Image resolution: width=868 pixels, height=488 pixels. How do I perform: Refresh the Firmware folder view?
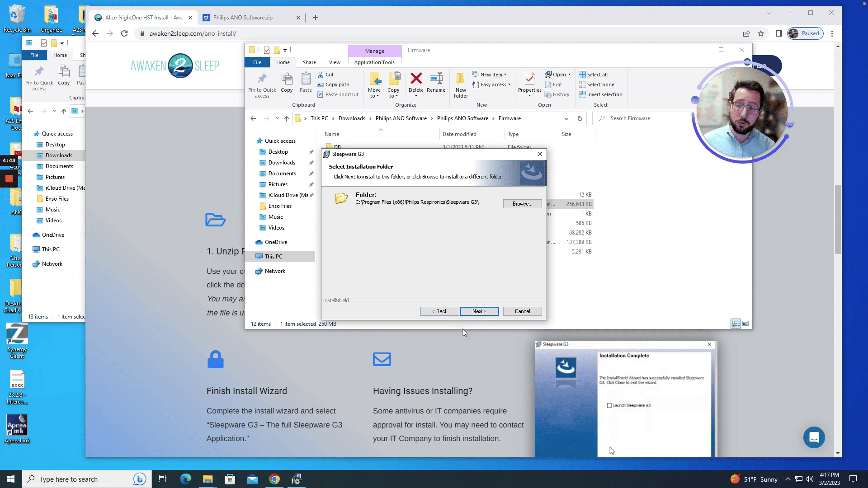point(580,118)
